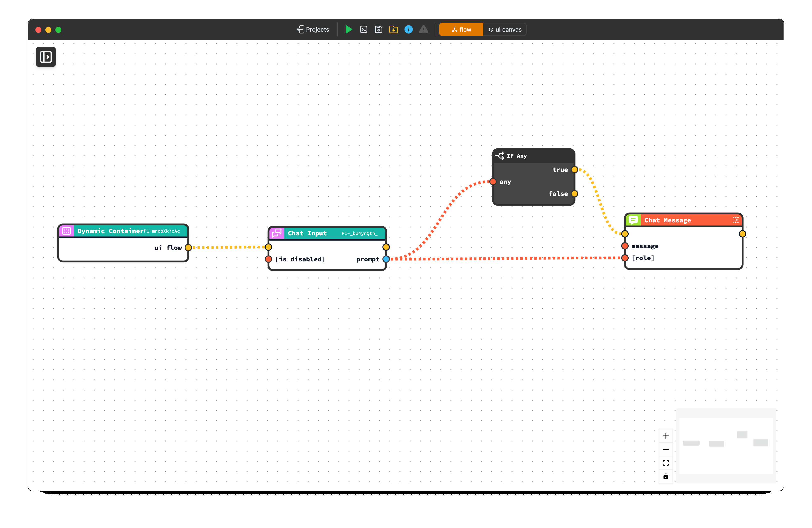Viewport: 812px width, 528px height.
Task: Click the yellow folder download icon
Action: coord(393,30)
